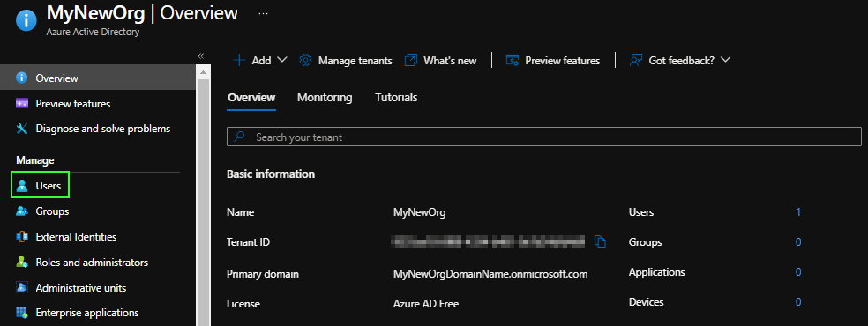Select the Overview tab

pos(251,98)
